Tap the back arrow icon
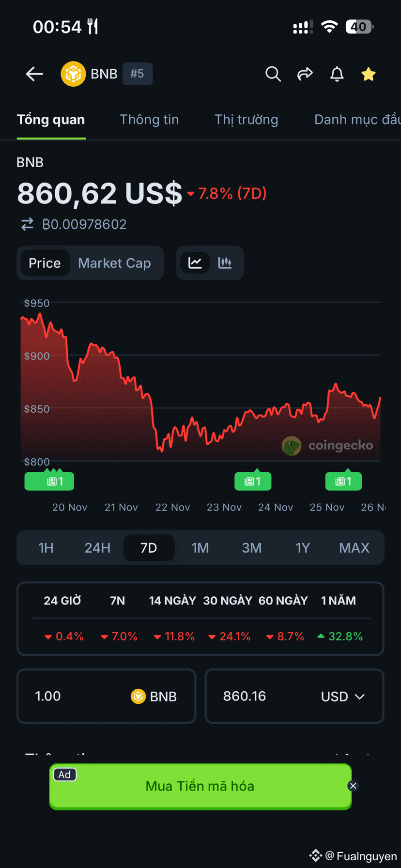This screenshot has height=868, width=401. pos(34,74)
